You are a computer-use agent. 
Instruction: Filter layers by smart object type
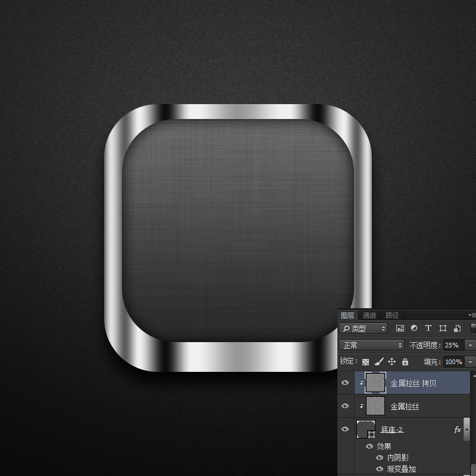457,328
